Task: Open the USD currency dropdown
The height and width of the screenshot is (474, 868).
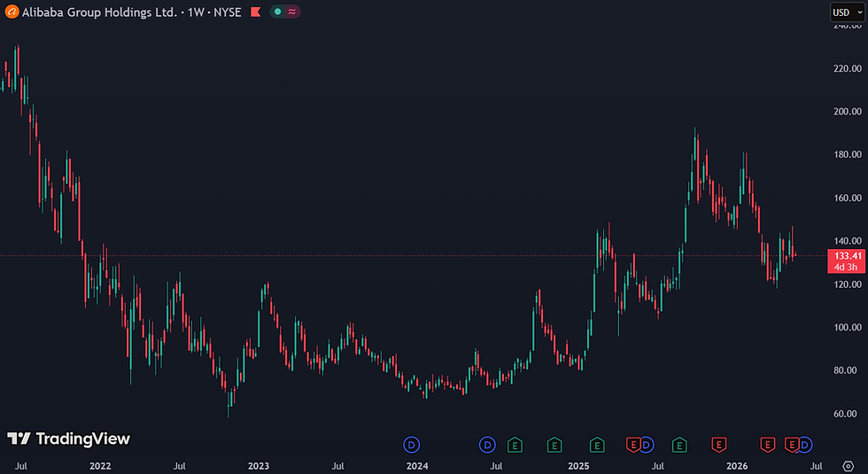Action: point(847,12)
